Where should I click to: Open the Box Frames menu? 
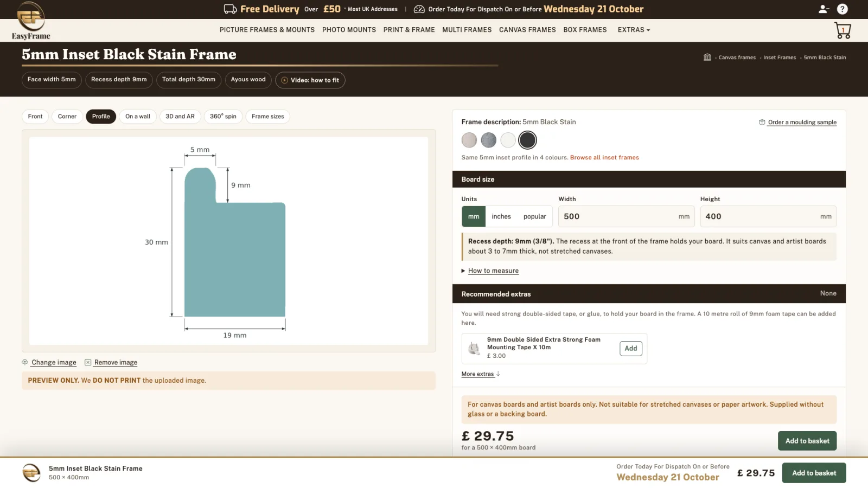(585, 30)
